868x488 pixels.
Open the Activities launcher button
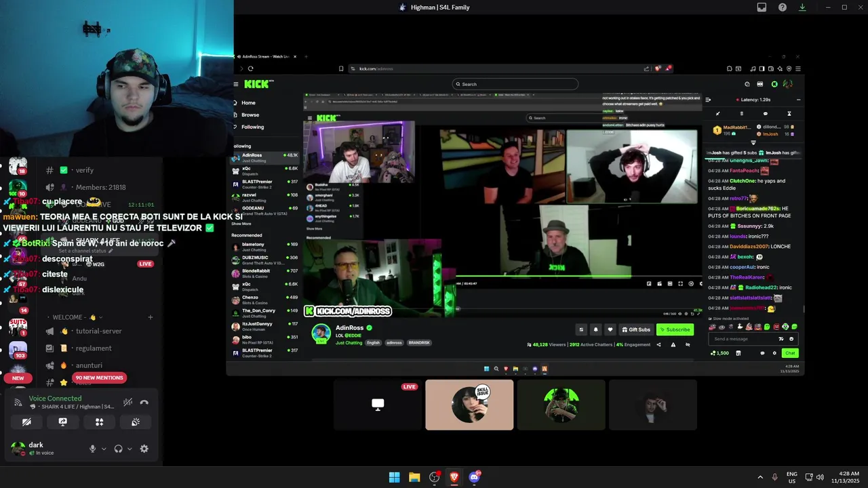tap(99, 422)
